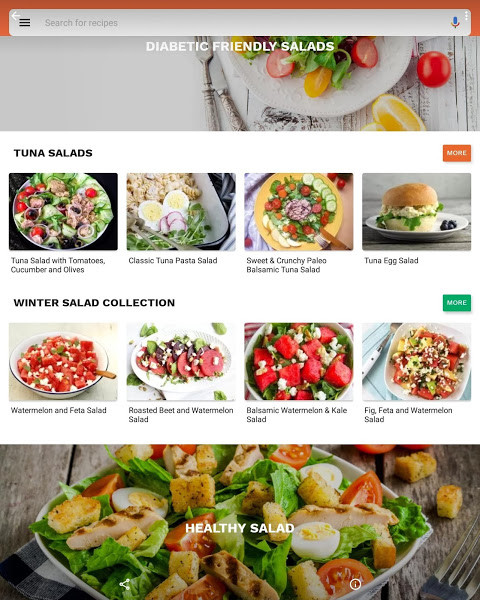The width and height of the screenshot is (480, 600).
Task: Open Balsamic Watermelon & Kale Salad
Action: click(299, 362)
